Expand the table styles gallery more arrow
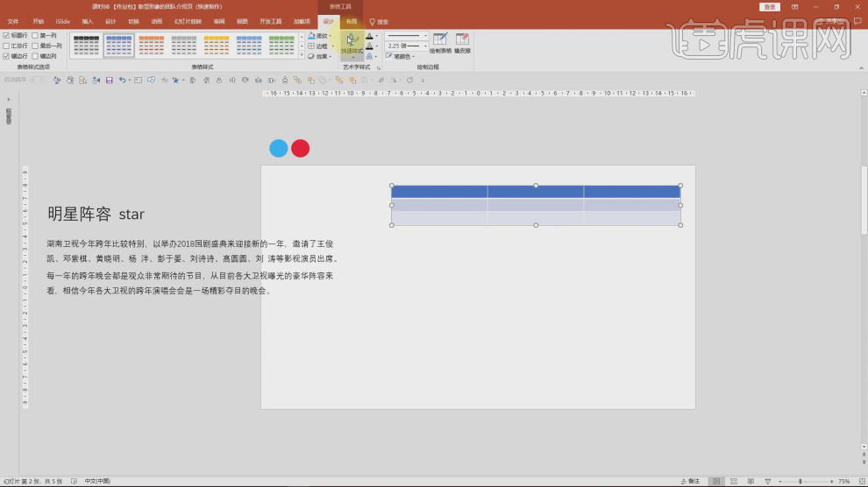This screenshot has height=487, width=868. point(302,55)
